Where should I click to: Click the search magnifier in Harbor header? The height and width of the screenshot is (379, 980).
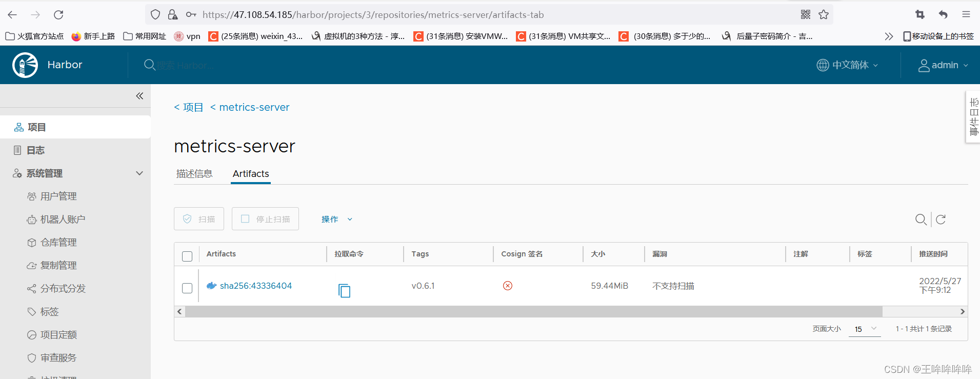click(149, 65)
